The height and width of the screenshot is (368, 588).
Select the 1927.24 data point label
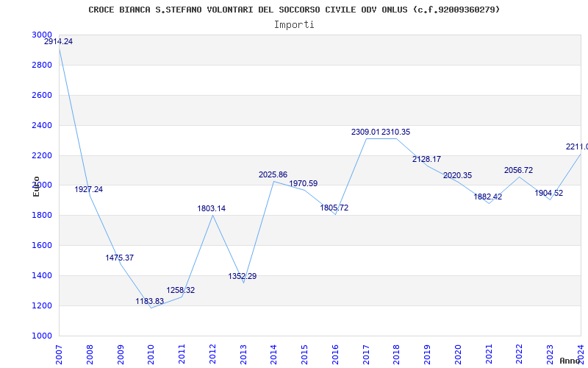(89, 190)
